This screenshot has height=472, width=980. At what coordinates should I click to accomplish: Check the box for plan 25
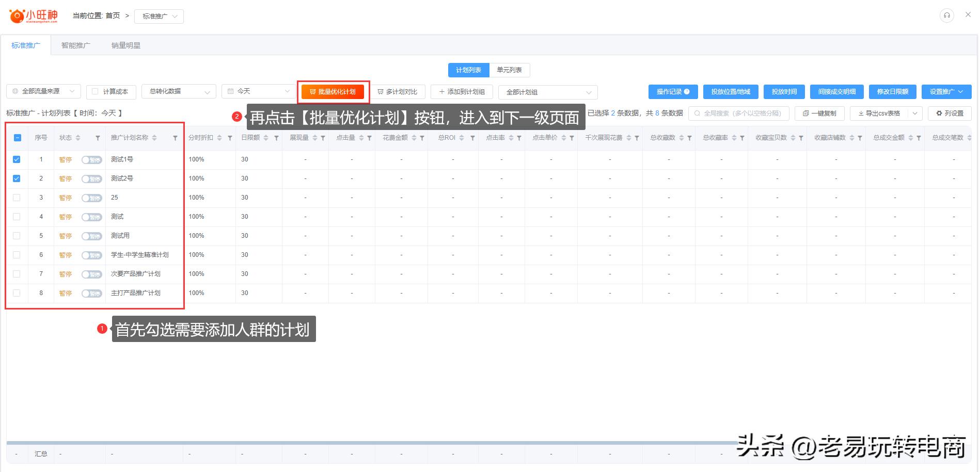click(x=17, y=198)
